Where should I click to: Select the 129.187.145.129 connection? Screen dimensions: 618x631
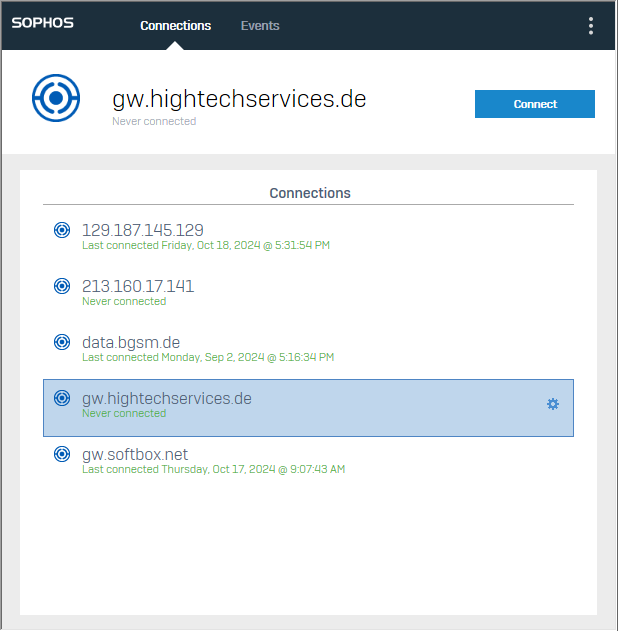[143, 231]
